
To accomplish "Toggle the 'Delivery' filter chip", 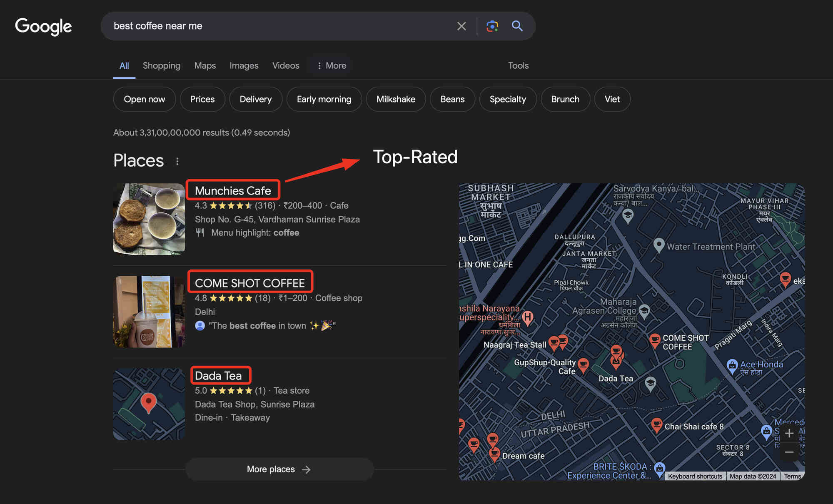I will (254, 99).
